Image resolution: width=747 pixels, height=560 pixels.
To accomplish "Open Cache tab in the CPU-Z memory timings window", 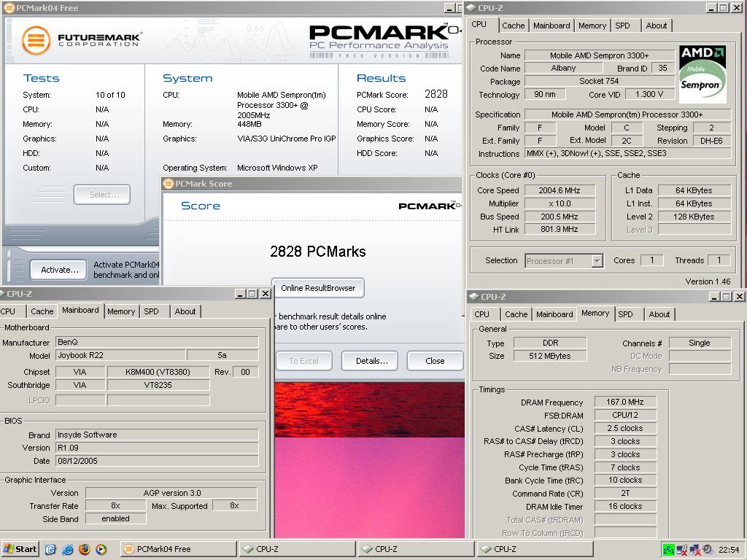I will tap(516, 314).
